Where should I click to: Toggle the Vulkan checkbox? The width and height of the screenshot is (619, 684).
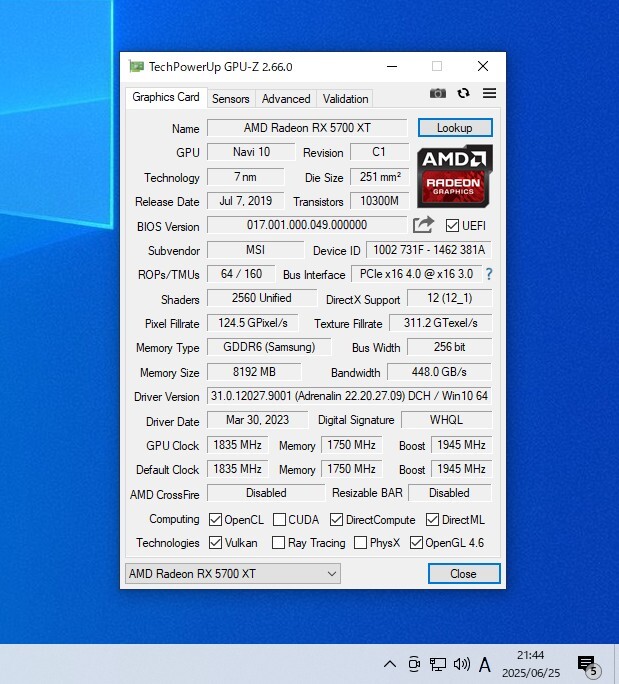[x=215, y=543]
